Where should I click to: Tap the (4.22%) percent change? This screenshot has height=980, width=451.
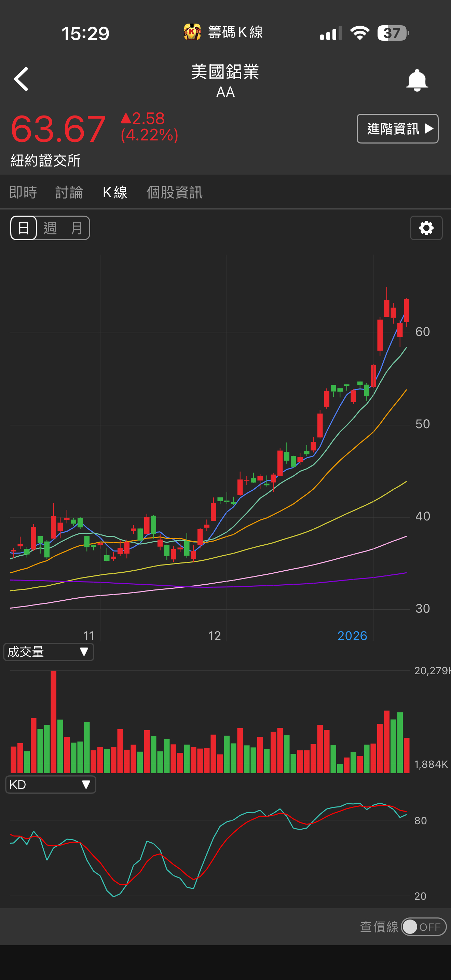[149, 135]
